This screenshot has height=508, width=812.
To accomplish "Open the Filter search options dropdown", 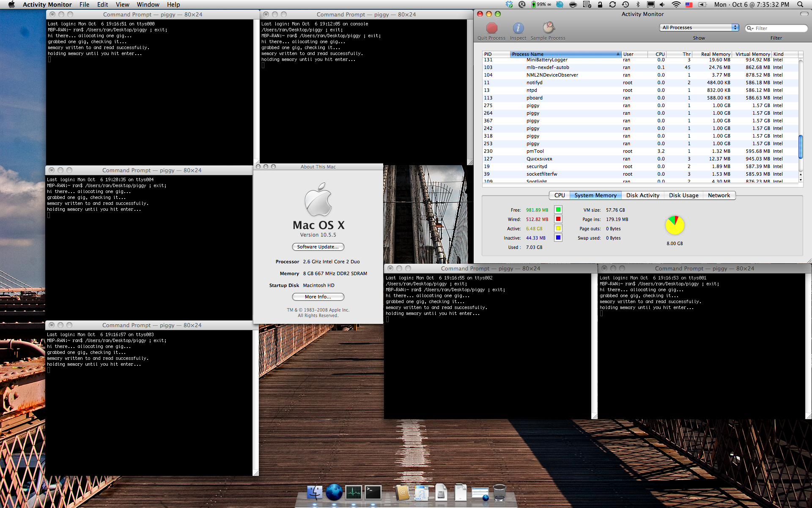I will 750,28.
